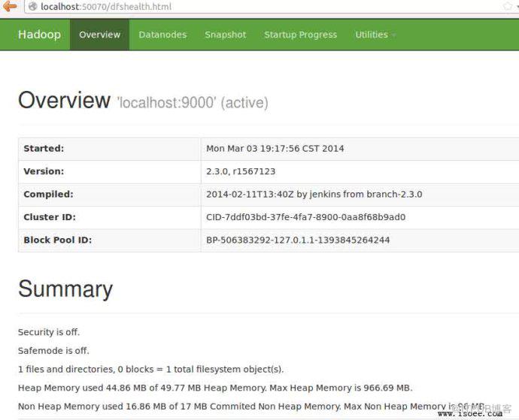Select the Heap Memory used 44.86 MB line
Screen dimensions: 519x420
[x=215, y=388]
